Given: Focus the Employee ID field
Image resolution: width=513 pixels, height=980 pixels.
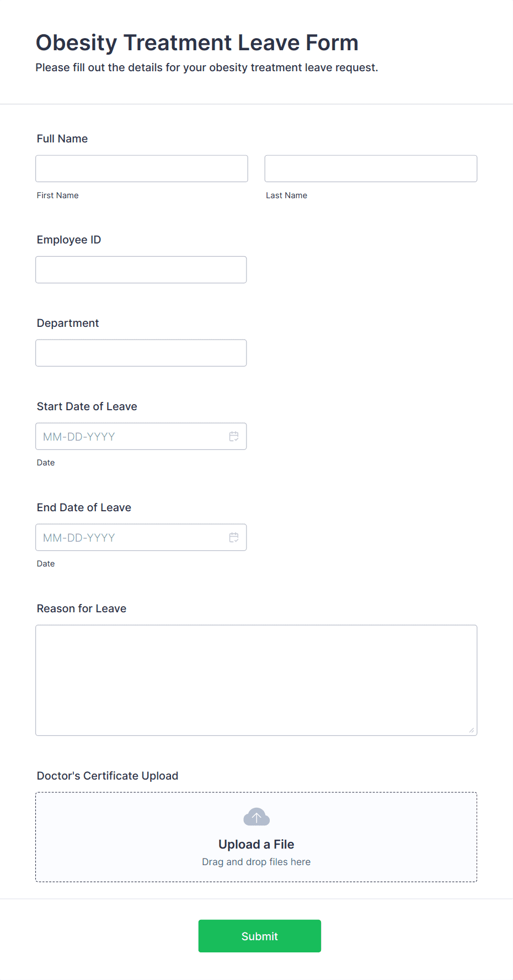Looking at the screenshot, I should click(141, 269).
